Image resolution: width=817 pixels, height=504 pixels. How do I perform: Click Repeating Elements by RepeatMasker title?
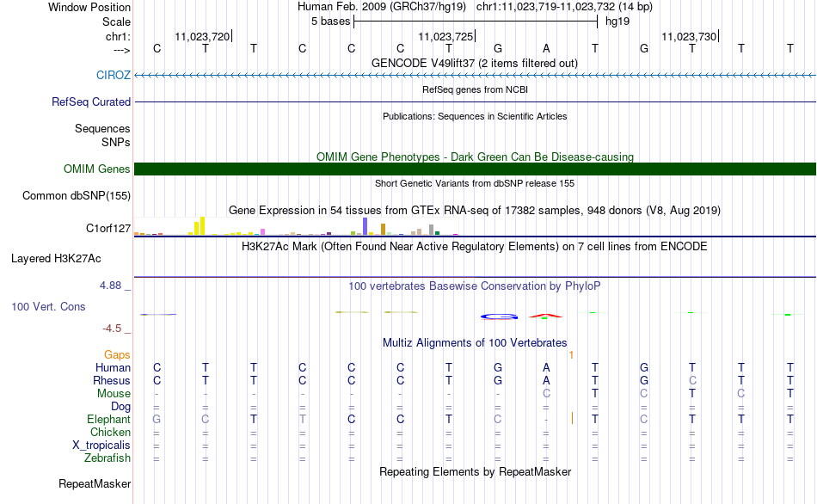click(x=475, y=471)
